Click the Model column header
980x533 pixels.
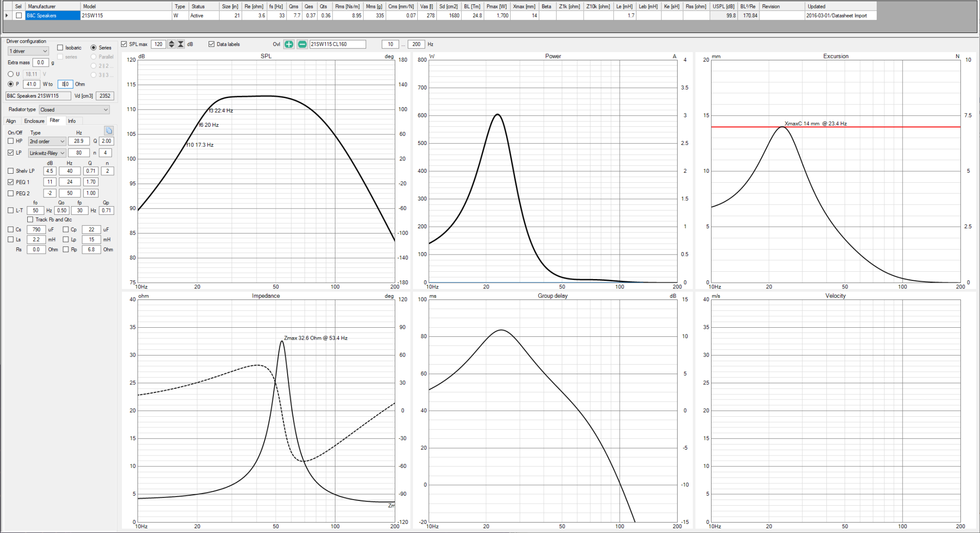126,6
